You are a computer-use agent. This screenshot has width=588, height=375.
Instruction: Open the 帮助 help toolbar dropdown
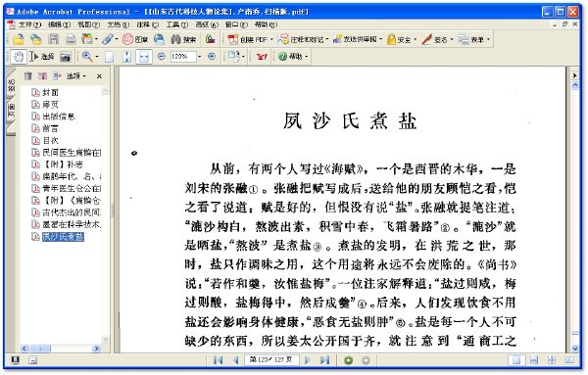point(294,57)
